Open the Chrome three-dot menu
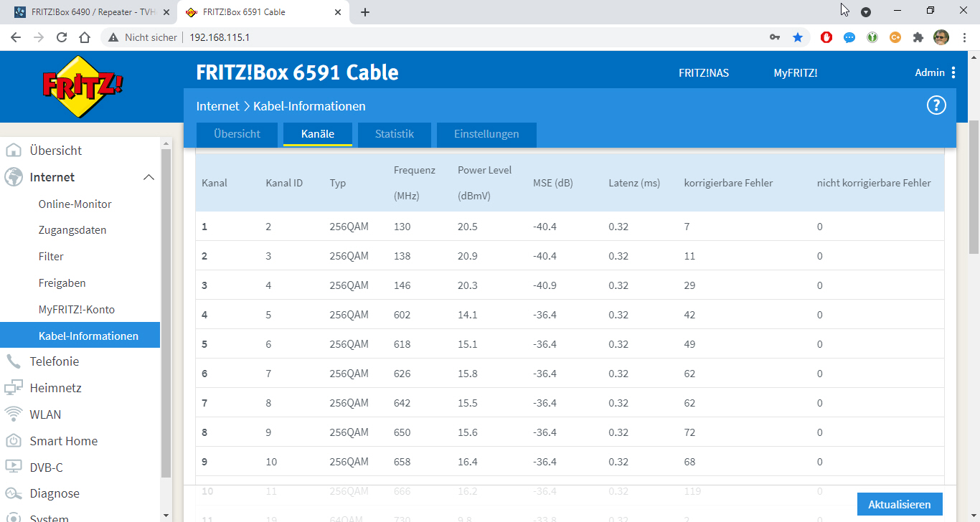Screen dimensions: 980x522 click(963, 37)
